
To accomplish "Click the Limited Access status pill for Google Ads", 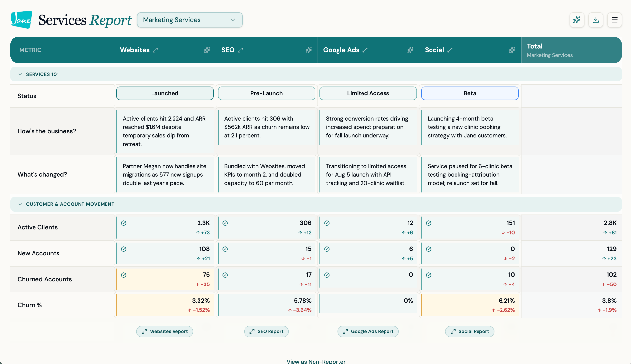I will (368, 93).
